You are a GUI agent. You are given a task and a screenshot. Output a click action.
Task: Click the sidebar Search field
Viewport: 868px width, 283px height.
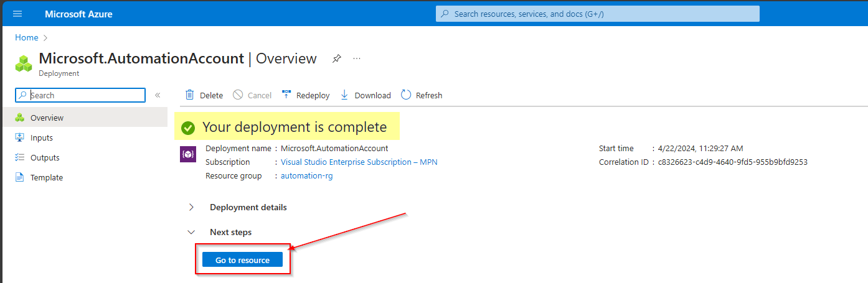click(80, 95)
